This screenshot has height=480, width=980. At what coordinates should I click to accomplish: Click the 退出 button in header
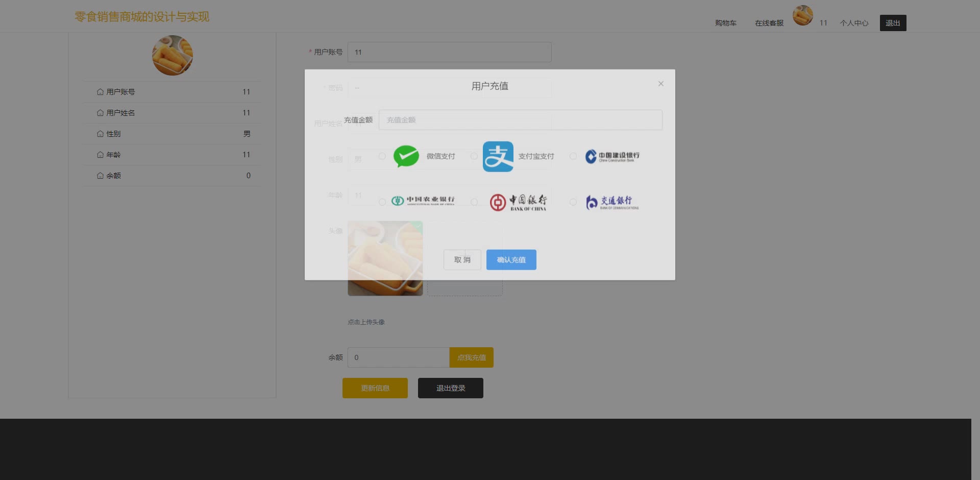[893, 23]
